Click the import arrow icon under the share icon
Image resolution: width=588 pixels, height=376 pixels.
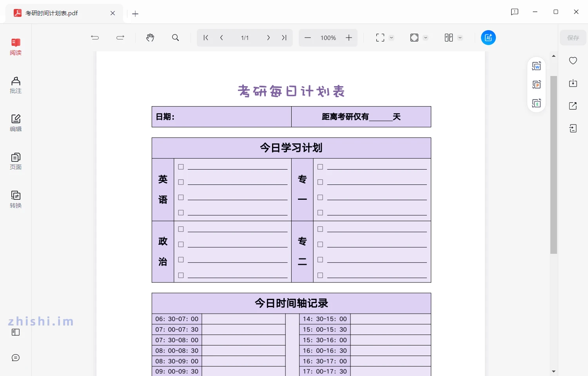[573, 128]
